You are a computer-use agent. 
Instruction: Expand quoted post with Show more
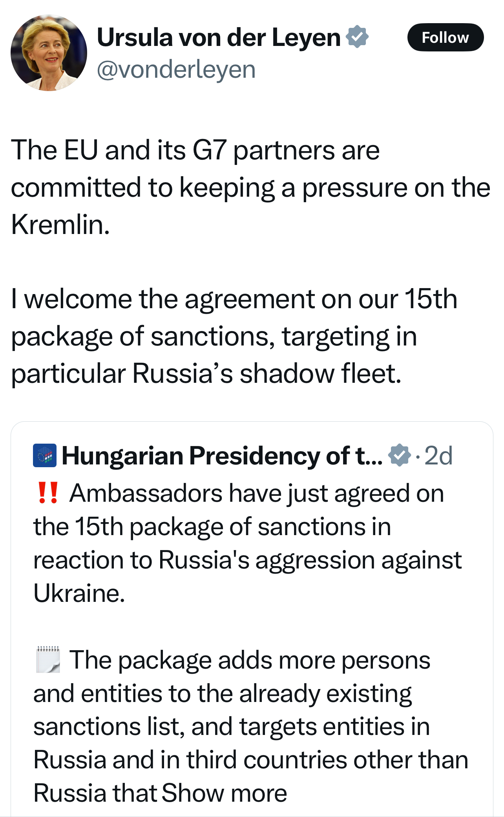(x=224, y=793)
